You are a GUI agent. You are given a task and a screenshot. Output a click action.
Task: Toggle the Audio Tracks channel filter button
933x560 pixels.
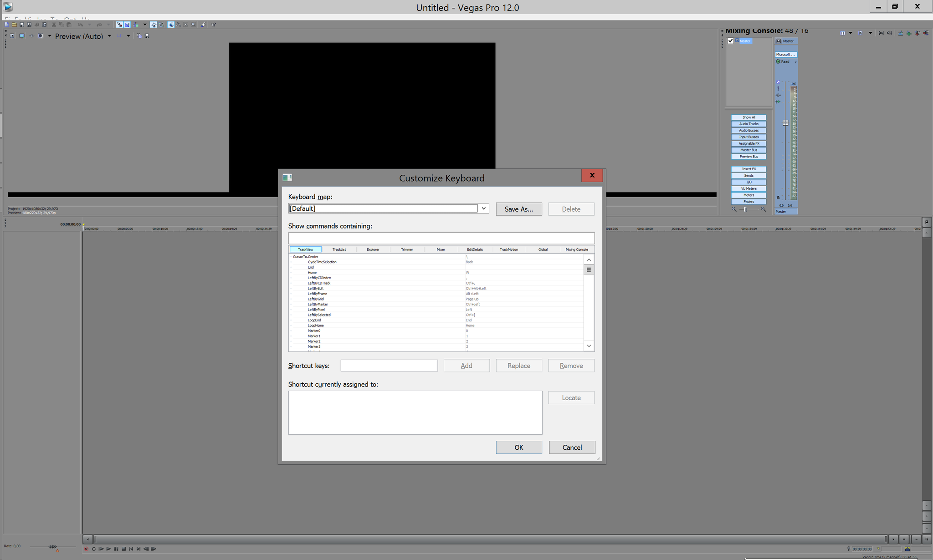748,124
